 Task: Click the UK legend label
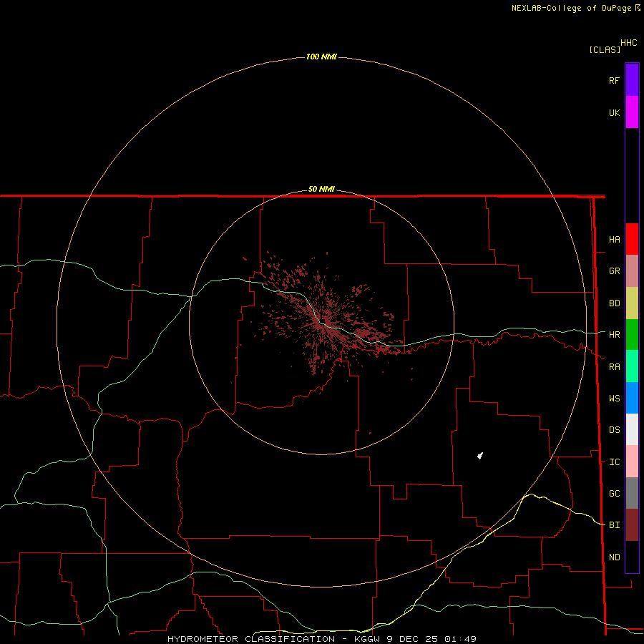614,112
